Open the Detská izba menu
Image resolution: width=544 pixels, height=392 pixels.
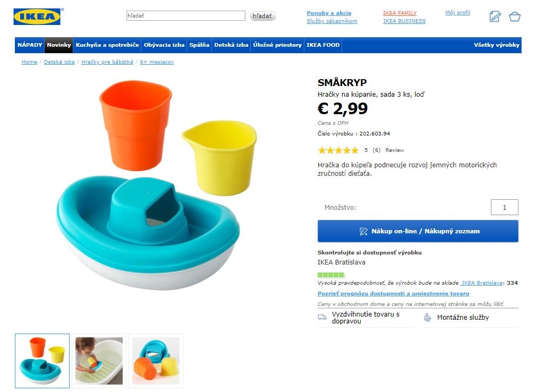[231, 45]
